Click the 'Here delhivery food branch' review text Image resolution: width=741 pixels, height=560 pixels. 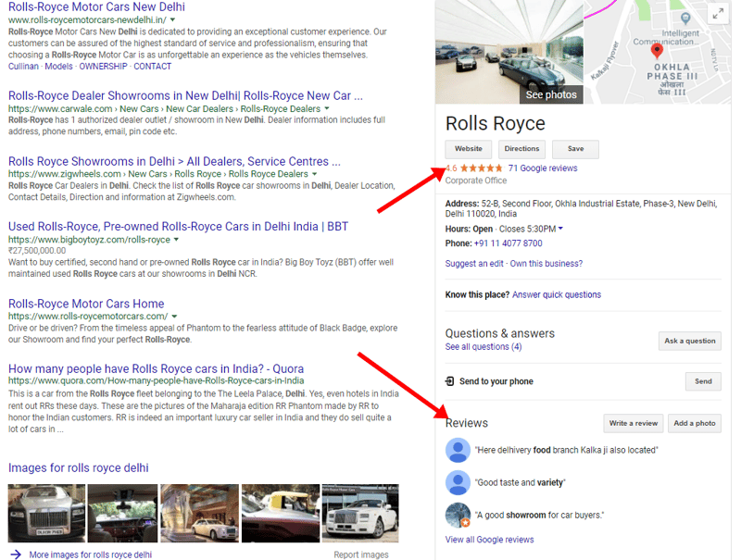pyautogui.click(x=566, y=450)
